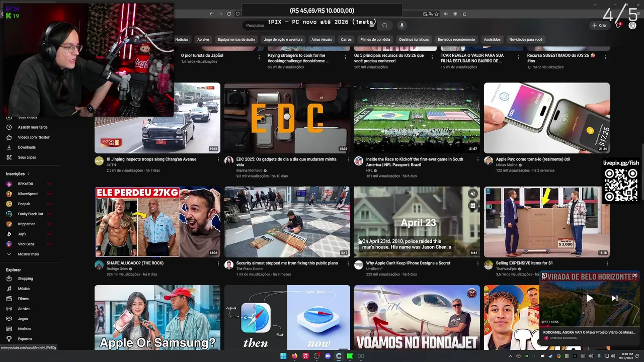Mute the April 23 video preview
This screenshot has width=644, height=362.
point(472,194)
